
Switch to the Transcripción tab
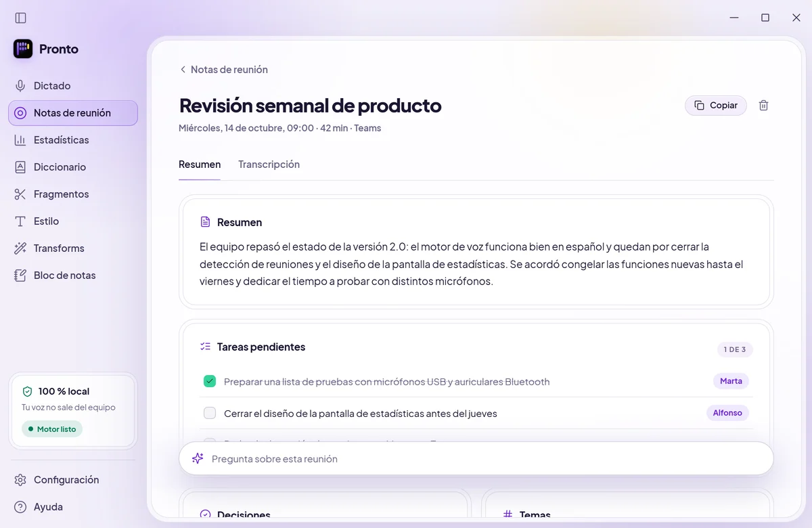click(x=269, y=164)
